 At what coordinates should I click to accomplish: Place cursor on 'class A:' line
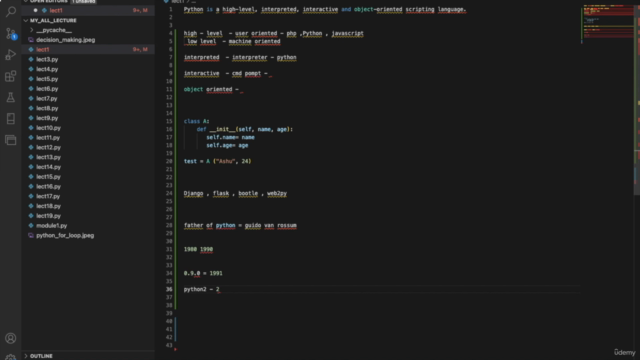click(196, 121)
